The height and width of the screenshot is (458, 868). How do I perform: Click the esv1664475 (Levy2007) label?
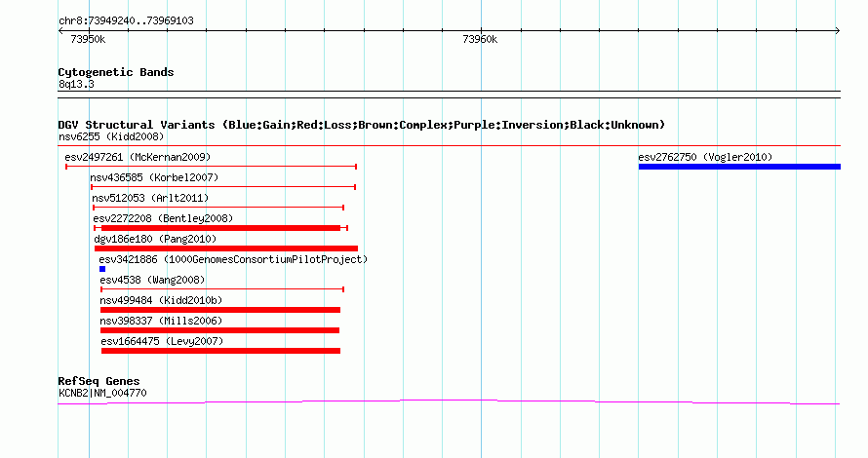[x=162, y=341]
